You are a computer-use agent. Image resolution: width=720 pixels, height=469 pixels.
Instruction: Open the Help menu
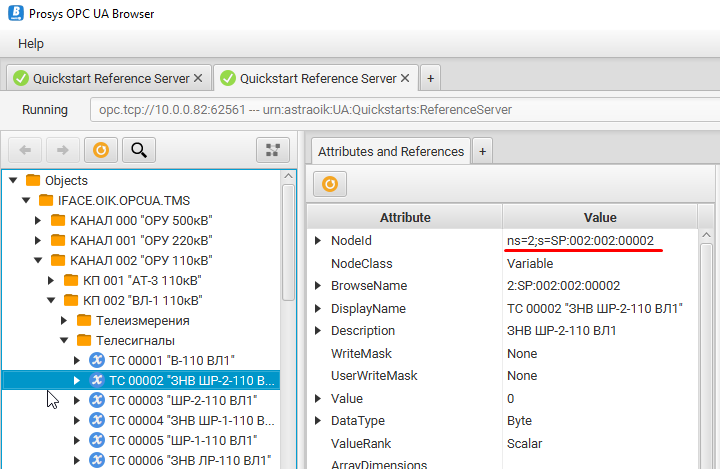tap(31, 44)
